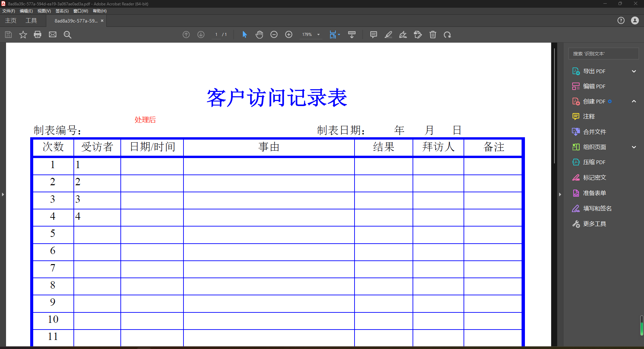The height and width of the screenshot is (349, 644).
Task: Select the 填写和签名 tool
Action: [597, 208]
